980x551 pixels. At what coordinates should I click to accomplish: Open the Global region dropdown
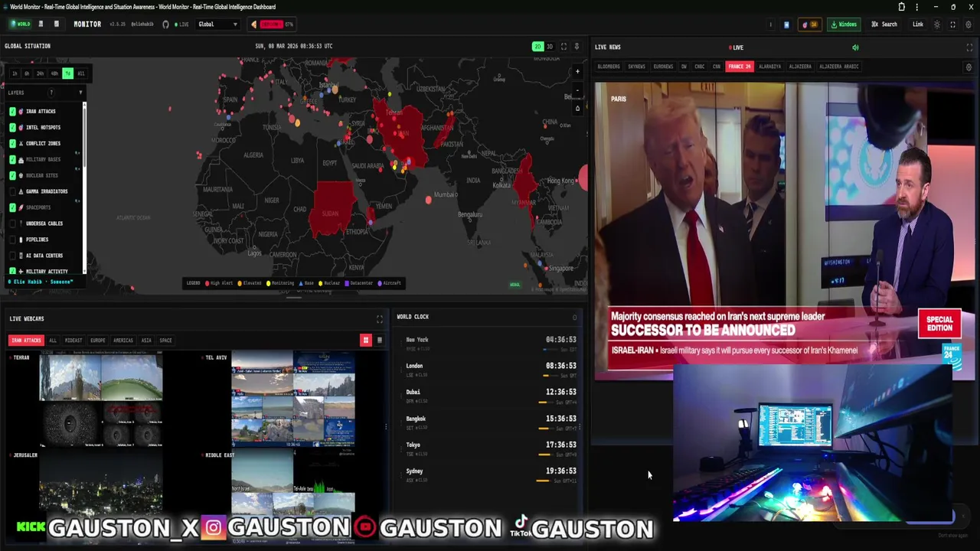pyautogui.click(x=217, y=24)
